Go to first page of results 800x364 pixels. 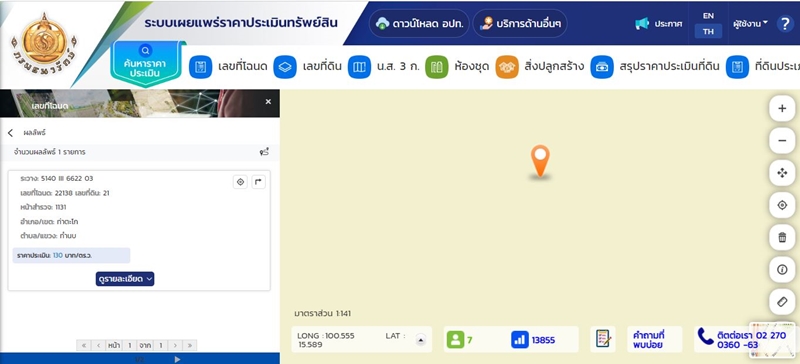point(84,346)
